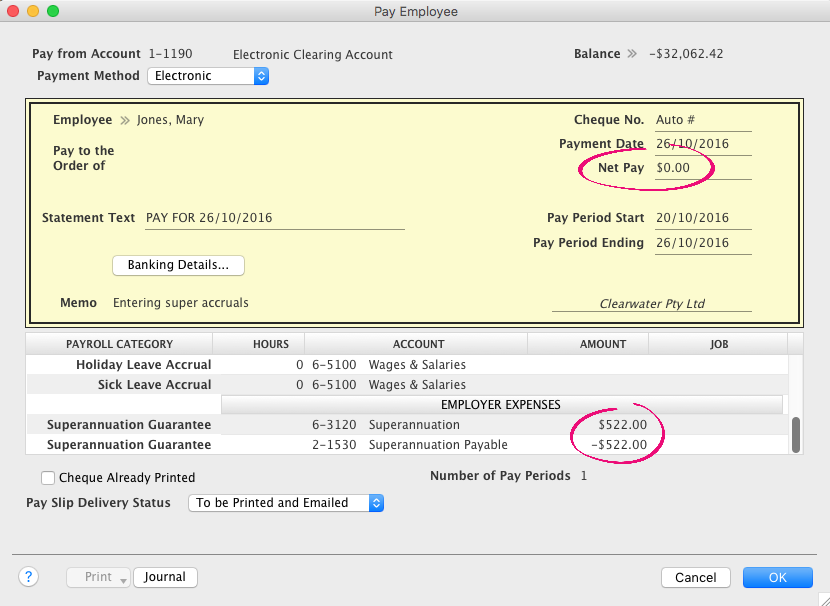Viewport: 830px width, 606px height.
Task: Enable the Cheque Already Printed checkbox
Action: click(48, 478)
